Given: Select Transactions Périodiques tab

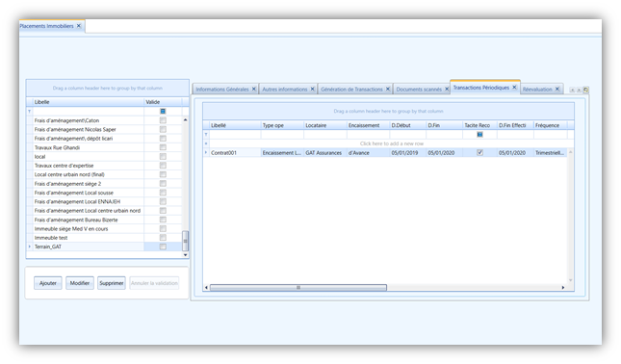Looking at the screenshot, I should click(x=481, y=88).
